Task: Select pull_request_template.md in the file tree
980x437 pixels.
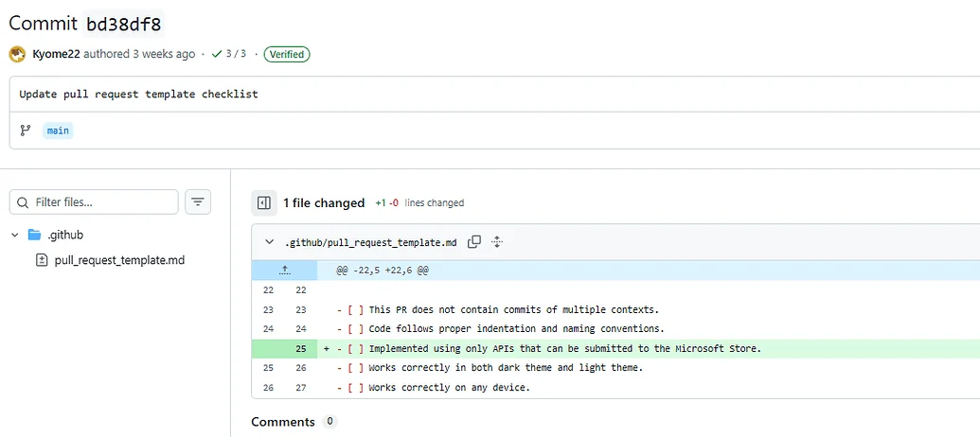Action: pos(119,260)
